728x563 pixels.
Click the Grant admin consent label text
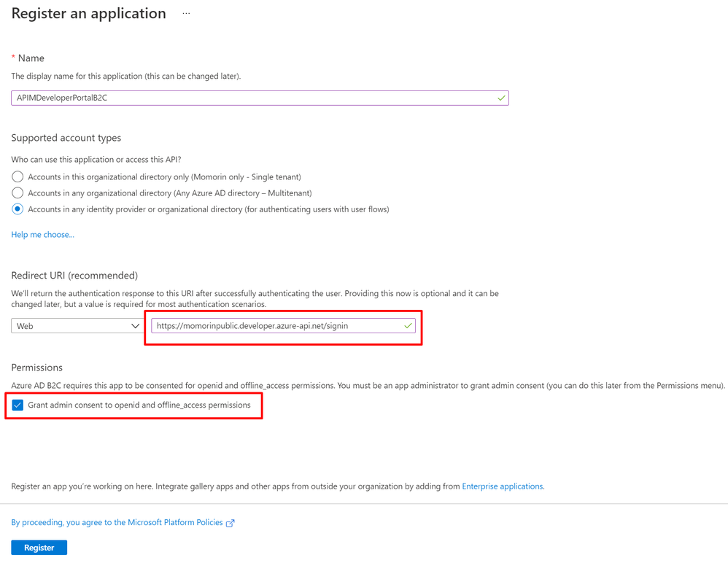[139, 405]
